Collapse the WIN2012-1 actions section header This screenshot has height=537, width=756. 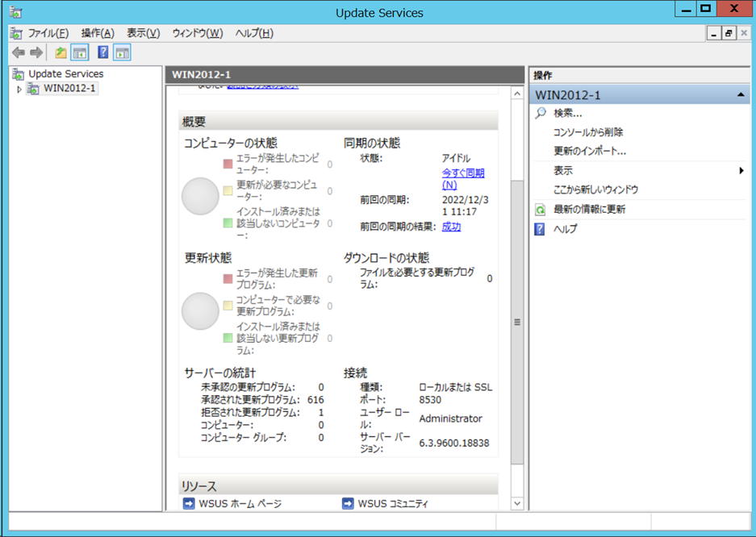tap(740, 95)
